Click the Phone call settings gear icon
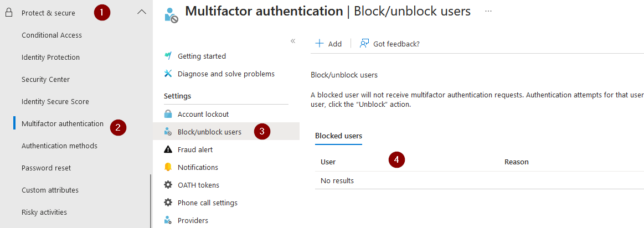 168,203
